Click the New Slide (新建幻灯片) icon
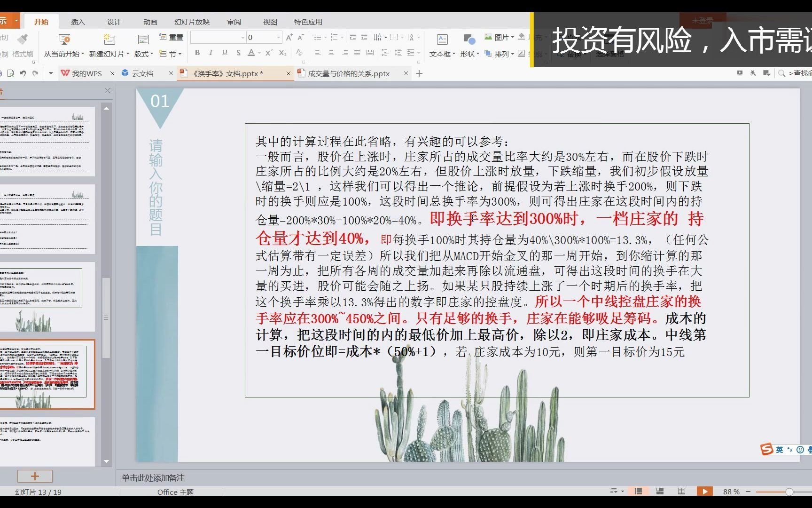812x508 pixels. [x=109, y=40]
